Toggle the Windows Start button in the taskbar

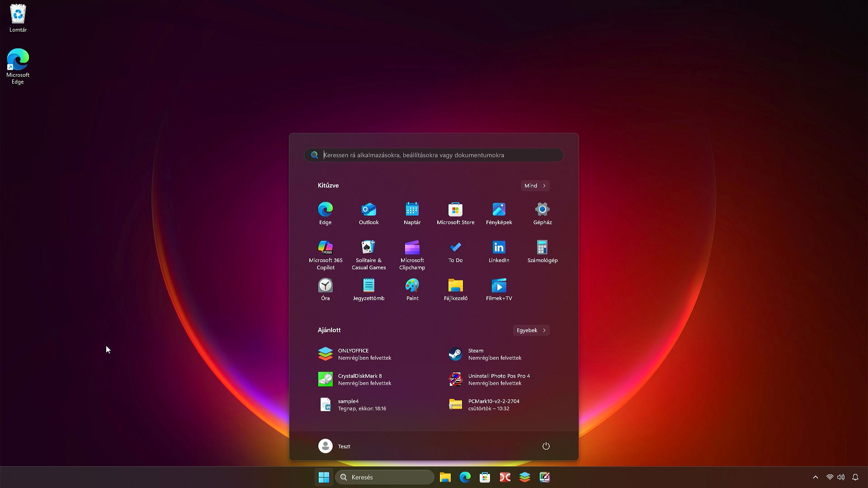[324, 477]
